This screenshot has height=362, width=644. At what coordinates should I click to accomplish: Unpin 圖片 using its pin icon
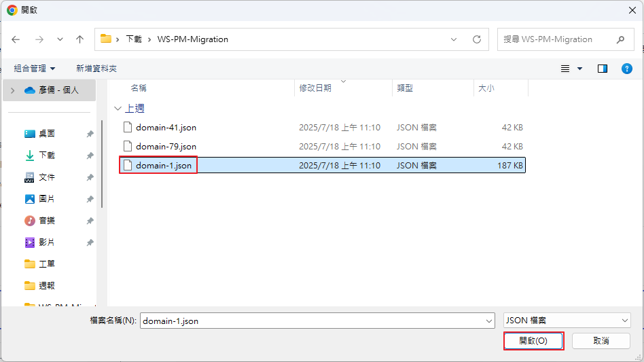[90, 199]
